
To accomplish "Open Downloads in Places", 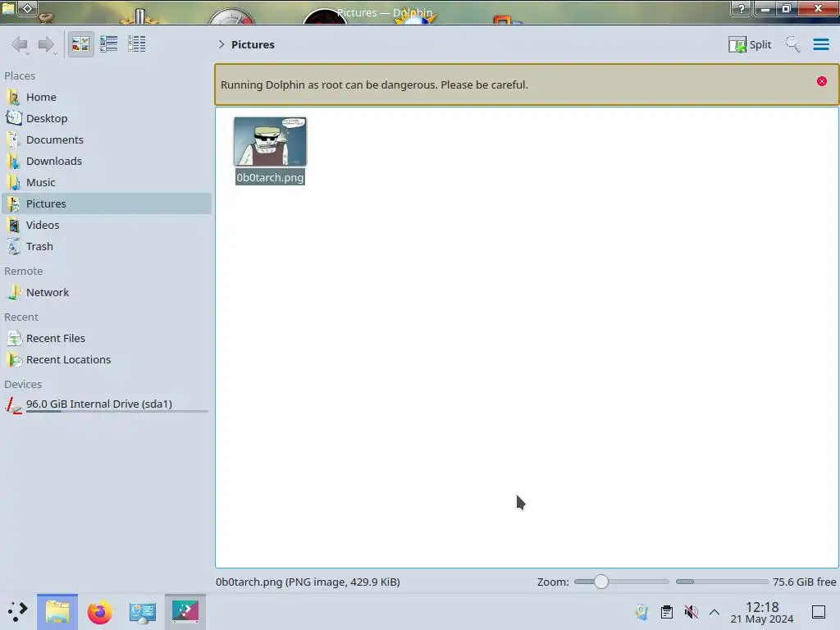I will coord(107,162).
